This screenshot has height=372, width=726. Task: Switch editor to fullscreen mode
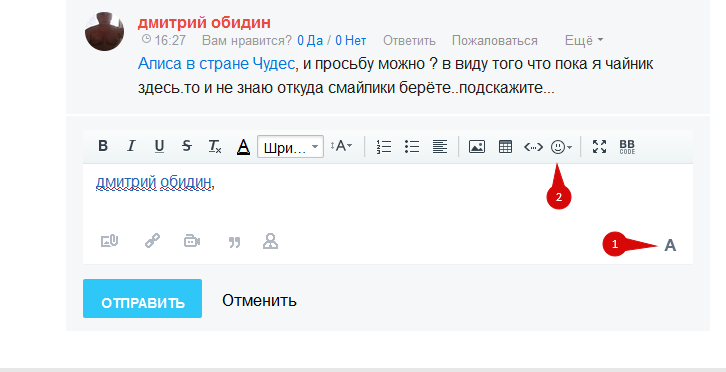point(600,147)
